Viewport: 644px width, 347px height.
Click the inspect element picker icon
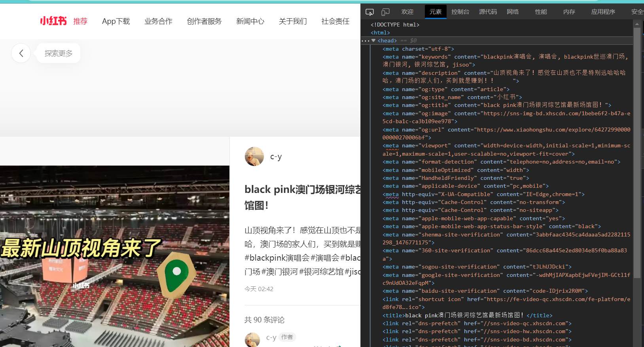coord(369,12)
